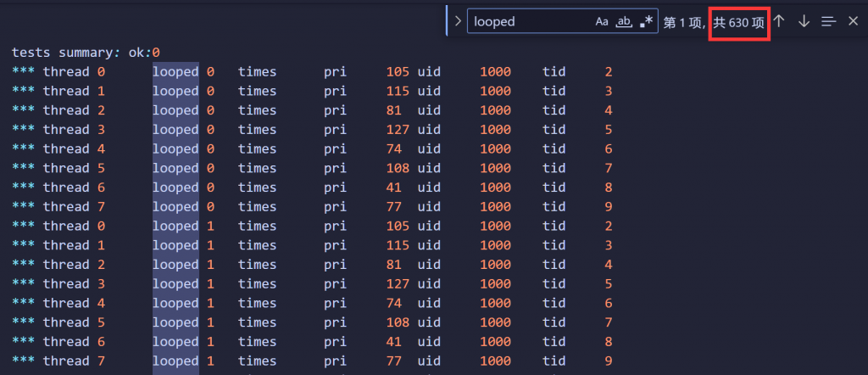Click 'looped' in thread 0 looped 1 row
This screenshot has height=375, width=868.
coord(175,226)
